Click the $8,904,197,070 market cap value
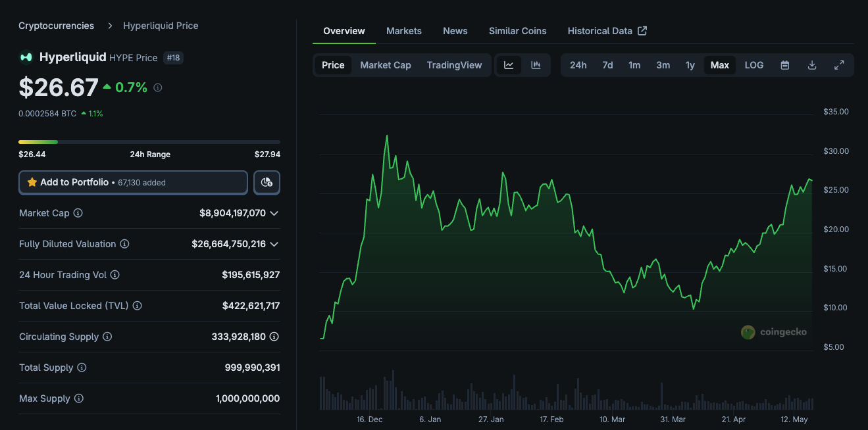This screenshot has width=868, height=430. pyautogui.click(x=232, y=213)
